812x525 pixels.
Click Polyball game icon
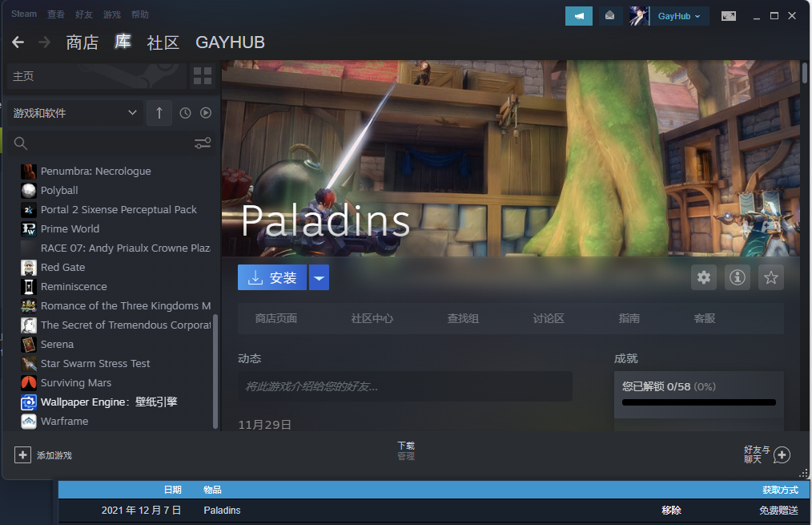point(29,190)
